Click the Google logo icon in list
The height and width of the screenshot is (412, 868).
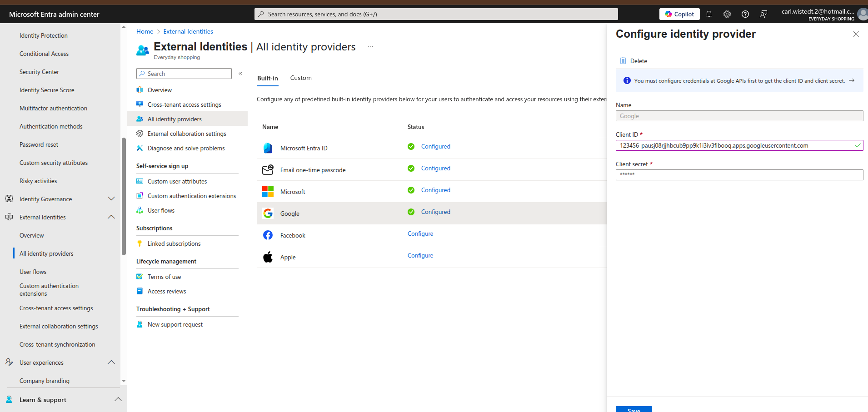tap(268, 213)
